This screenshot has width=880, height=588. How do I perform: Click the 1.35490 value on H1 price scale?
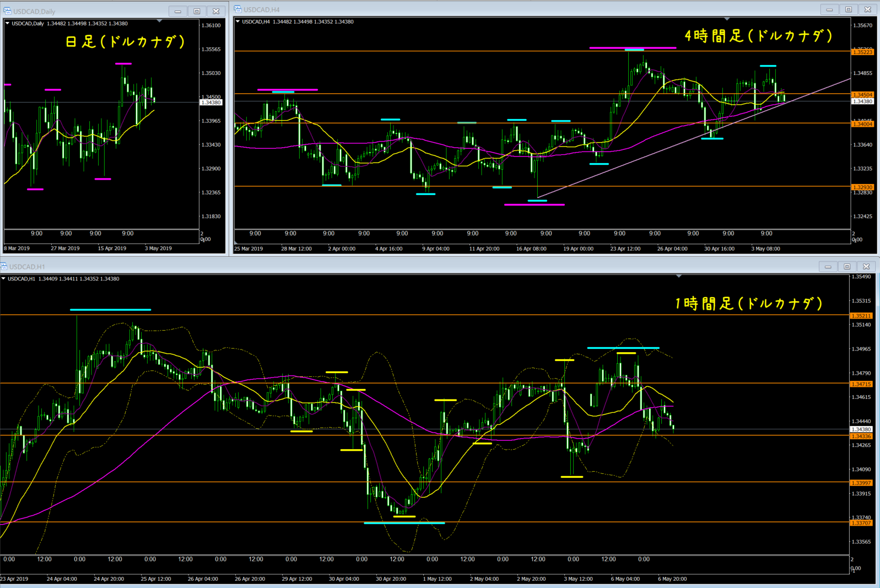[x=861, y=277]
